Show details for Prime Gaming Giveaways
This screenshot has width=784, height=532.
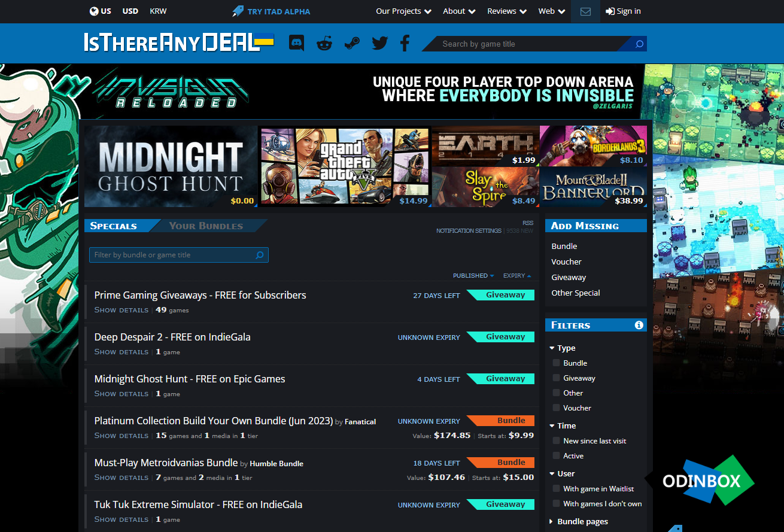click(121, 310)
